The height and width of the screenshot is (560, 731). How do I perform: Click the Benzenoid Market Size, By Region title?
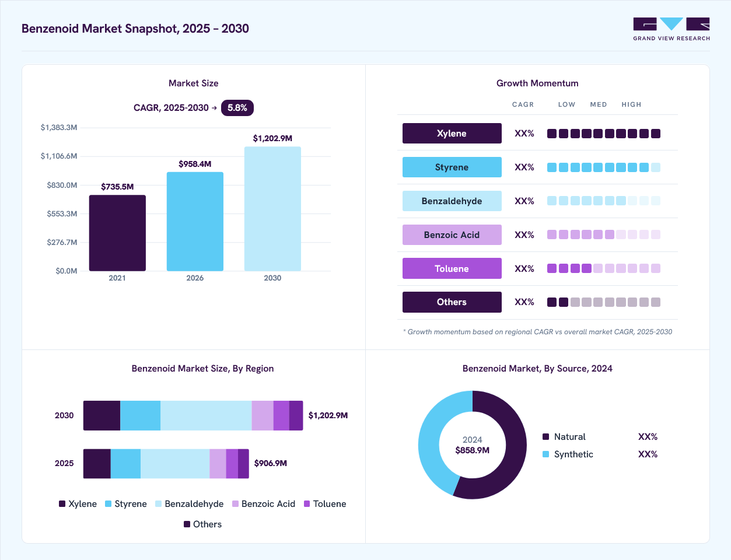coord(202,369)
